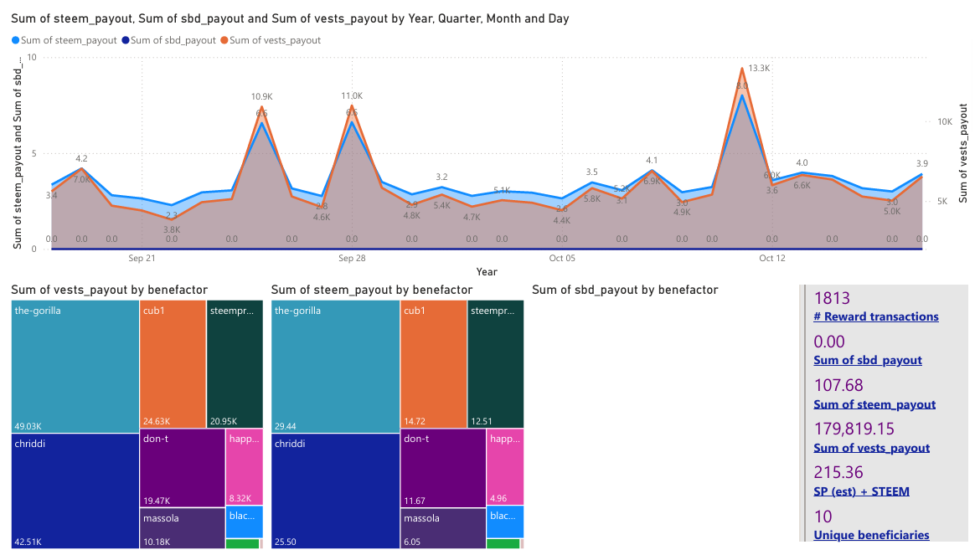Open the 'Sum of vests_payout' card link
Viewport: 980px width, 555px height.
click(x=871, y=448)
